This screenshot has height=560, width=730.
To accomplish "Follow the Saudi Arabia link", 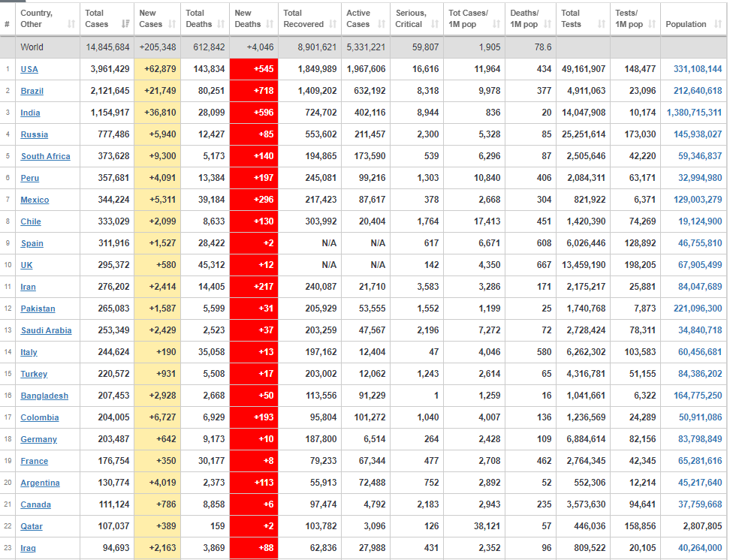I will tap(46, 330).
